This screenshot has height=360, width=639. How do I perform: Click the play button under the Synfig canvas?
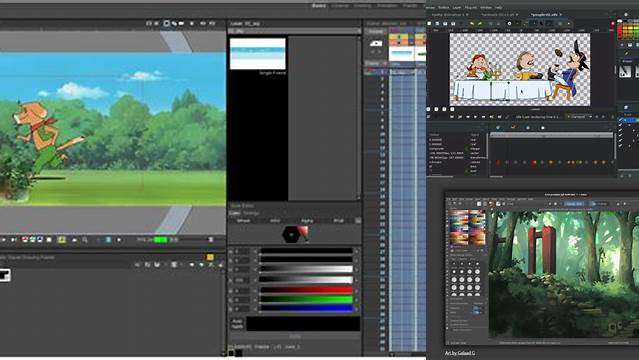[475, 117]
